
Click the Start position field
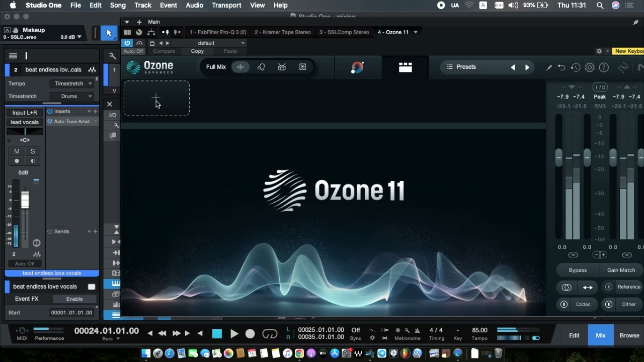tap(71, 313)
